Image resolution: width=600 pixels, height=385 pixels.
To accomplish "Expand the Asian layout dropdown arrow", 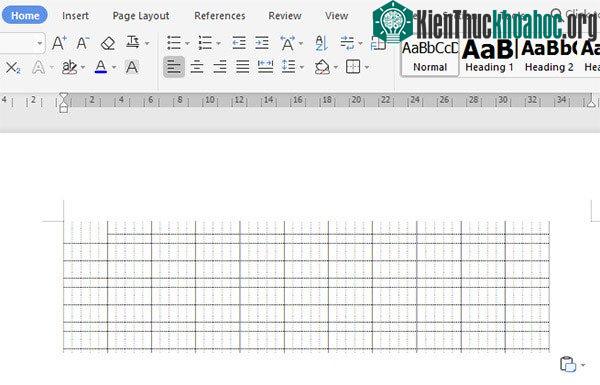I will (301, 43).
